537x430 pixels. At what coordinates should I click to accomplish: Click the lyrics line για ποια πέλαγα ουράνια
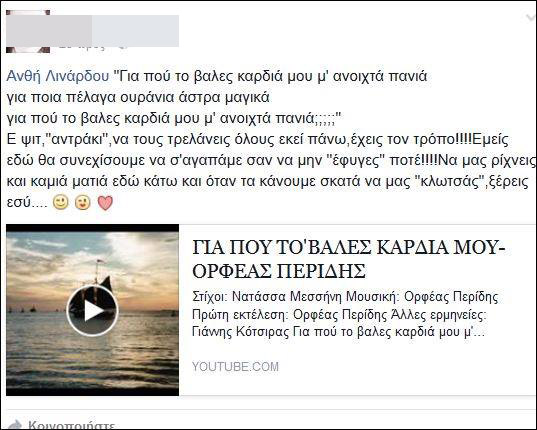click(x=138, y=97)
